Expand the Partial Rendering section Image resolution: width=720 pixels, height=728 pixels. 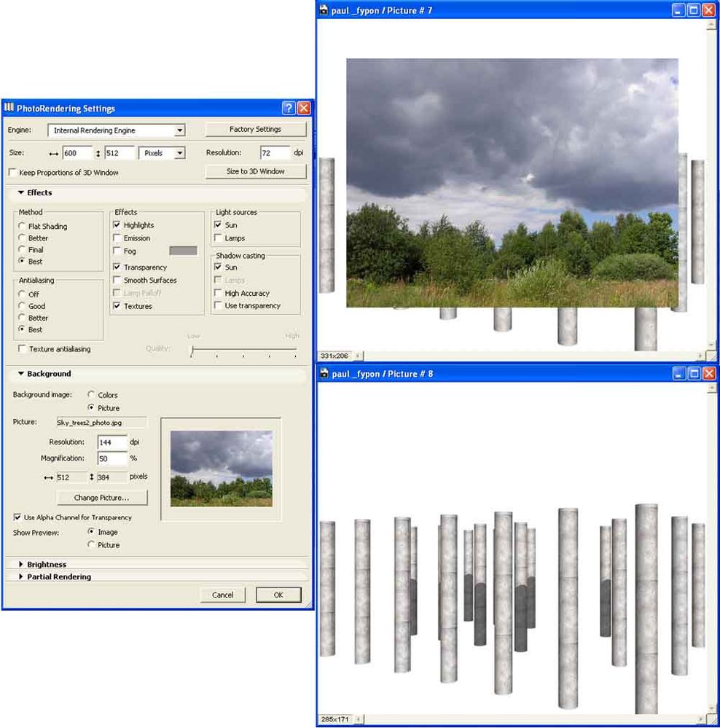(21, 576)
